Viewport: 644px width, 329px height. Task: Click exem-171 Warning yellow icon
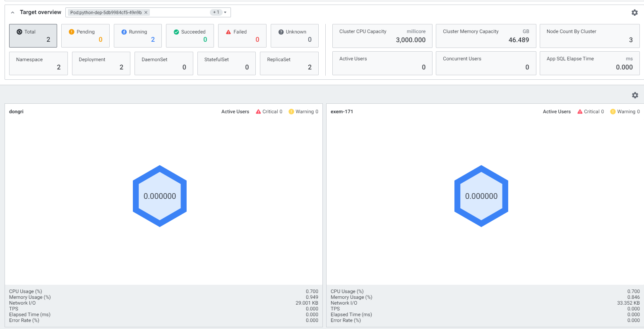613,112
